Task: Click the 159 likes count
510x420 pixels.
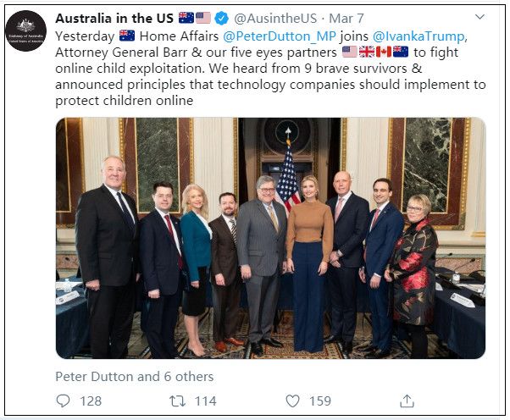Action: pyautogui.click(x=320, y=401)
